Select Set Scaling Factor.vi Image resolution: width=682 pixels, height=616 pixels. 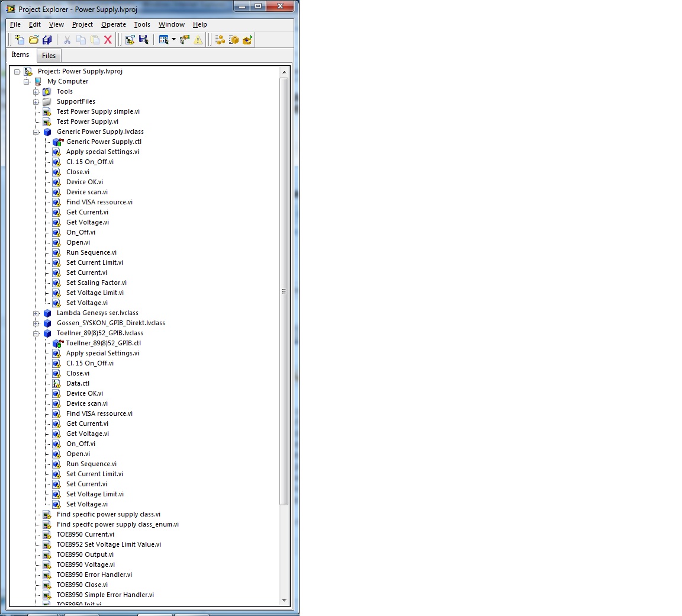(96, 283)
